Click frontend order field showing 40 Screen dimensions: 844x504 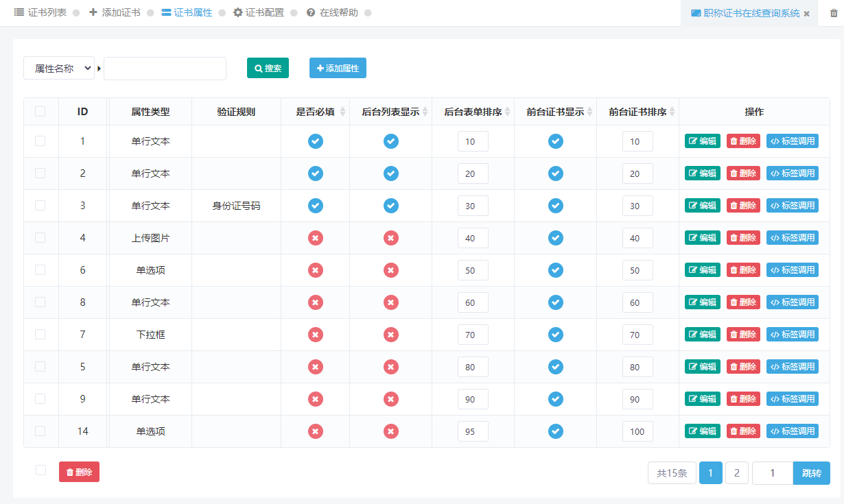tap(637, 238)
